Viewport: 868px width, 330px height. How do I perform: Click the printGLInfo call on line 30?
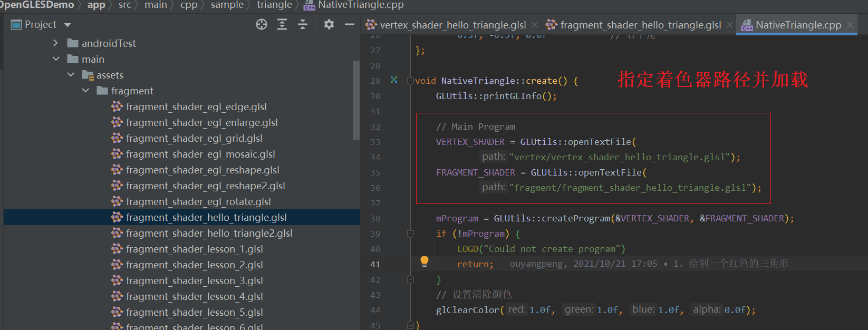coord(512,96)
